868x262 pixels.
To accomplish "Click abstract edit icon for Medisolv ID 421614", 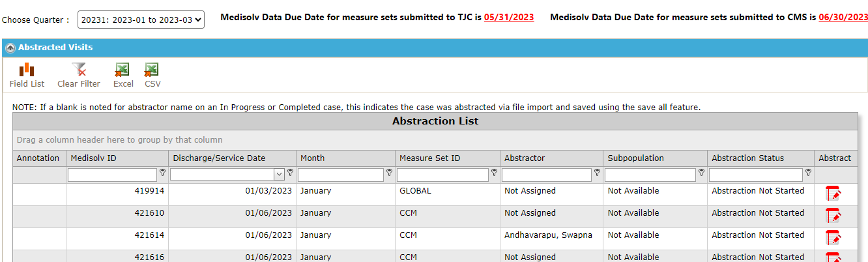I will 833,238.
